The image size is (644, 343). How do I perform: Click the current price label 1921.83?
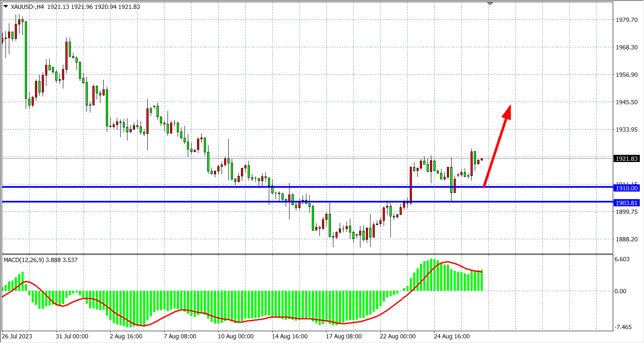tap(626, 159)
